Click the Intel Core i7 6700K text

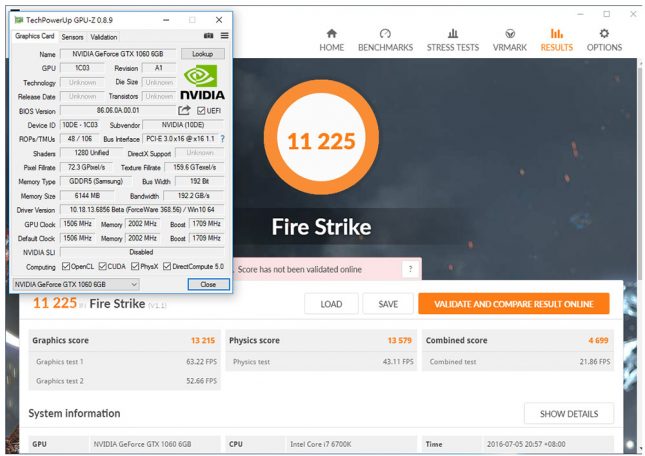pos(321,444)
